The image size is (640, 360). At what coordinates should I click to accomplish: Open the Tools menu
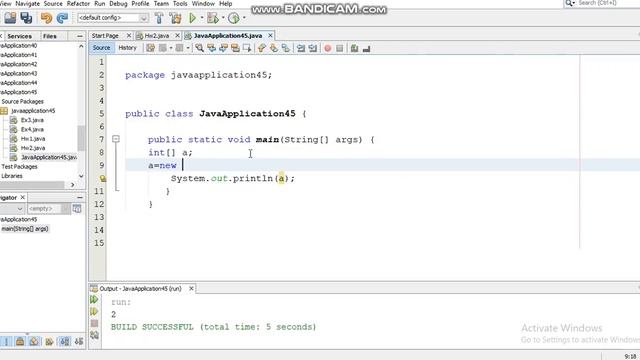[x=180, y=4]
